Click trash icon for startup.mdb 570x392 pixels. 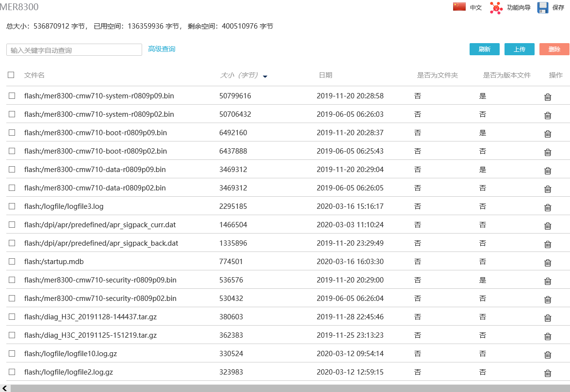[548, 263]
